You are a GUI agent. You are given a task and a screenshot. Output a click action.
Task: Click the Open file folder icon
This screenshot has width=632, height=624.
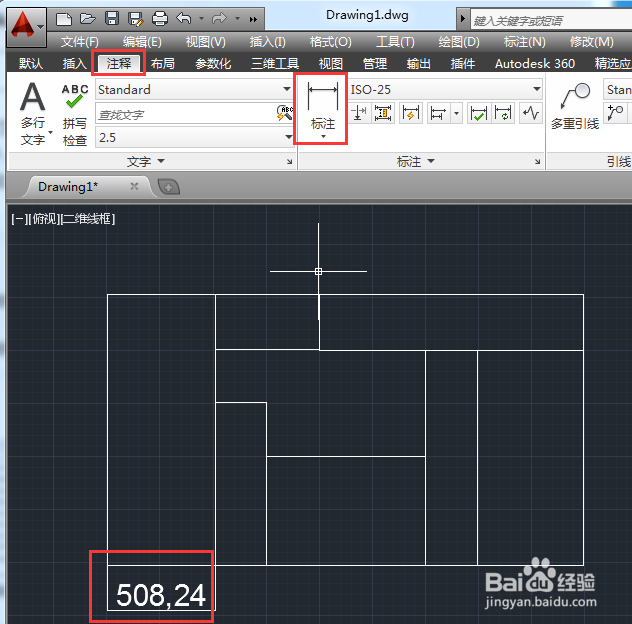(x=87, y=19)
